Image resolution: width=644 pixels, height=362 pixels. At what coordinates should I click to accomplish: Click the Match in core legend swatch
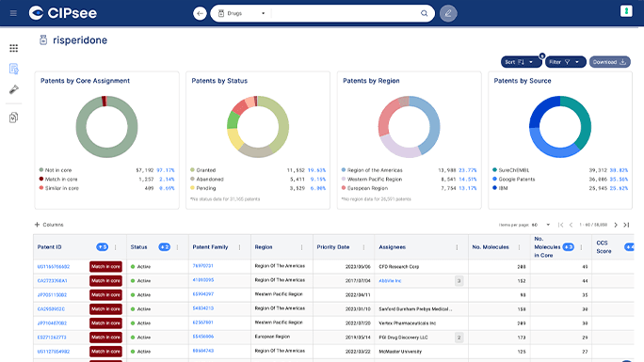pyautogui.click(x=41, y=179)
